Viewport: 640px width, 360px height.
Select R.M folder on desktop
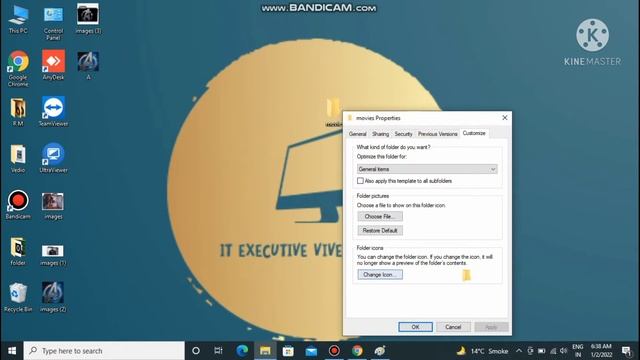[18, 112]
